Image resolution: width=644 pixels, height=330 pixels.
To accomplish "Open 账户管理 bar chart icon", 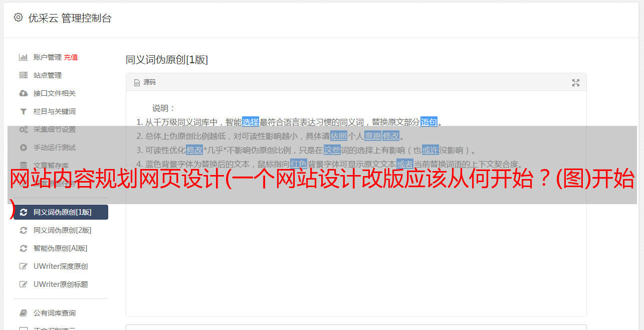I will pyautogui.click(x=23, y=57).
